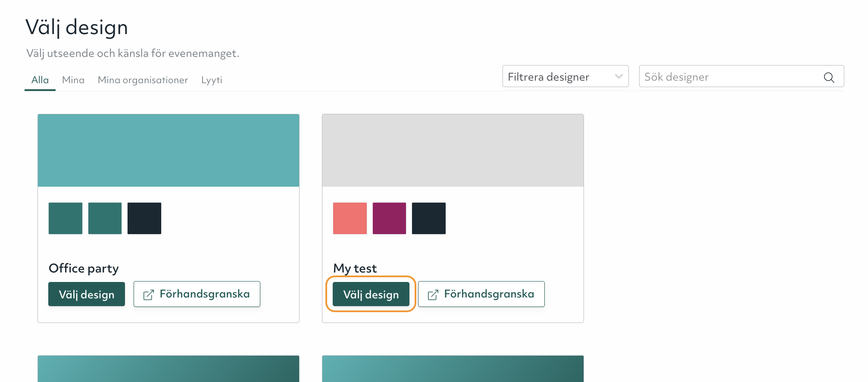Select the magenta swatch in My test

click(x=389, y=218)
